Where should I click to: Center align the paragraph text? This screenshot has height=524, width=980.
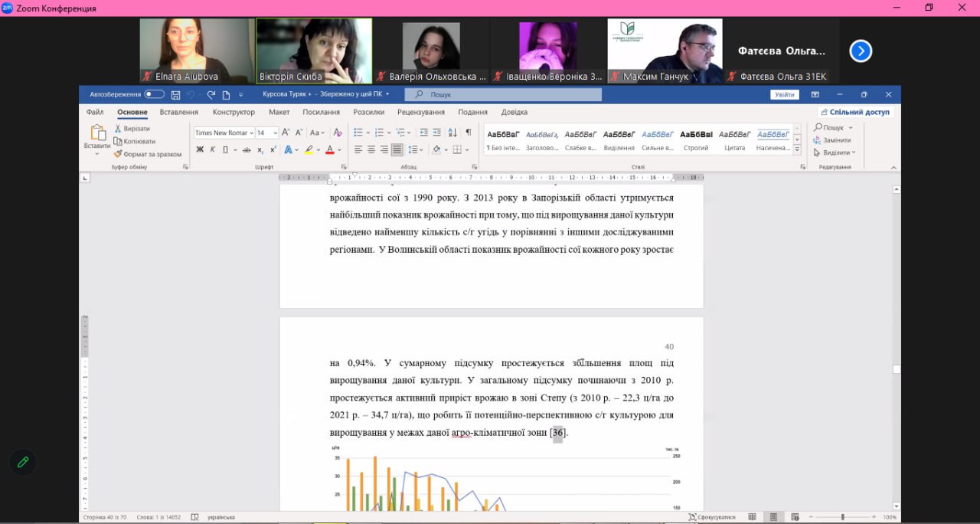click(x=371, y=150)
